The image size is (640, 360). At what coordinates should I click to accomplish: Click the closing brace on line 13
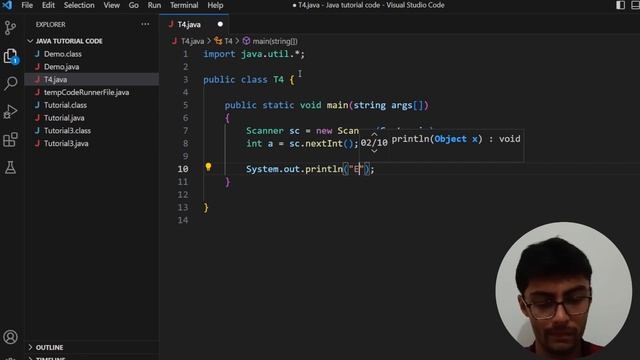tap(206, 207)
